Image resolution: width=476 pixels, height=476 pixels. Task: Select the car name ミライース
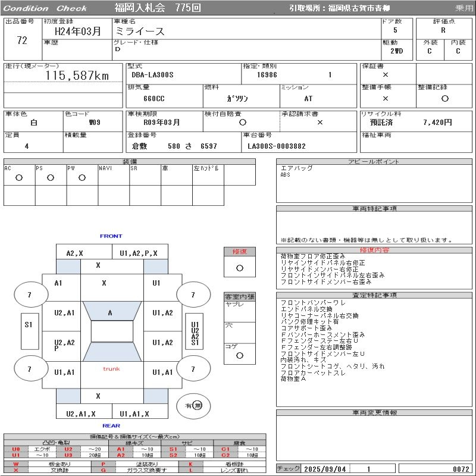pyautogui.click(x=140, y=32)
